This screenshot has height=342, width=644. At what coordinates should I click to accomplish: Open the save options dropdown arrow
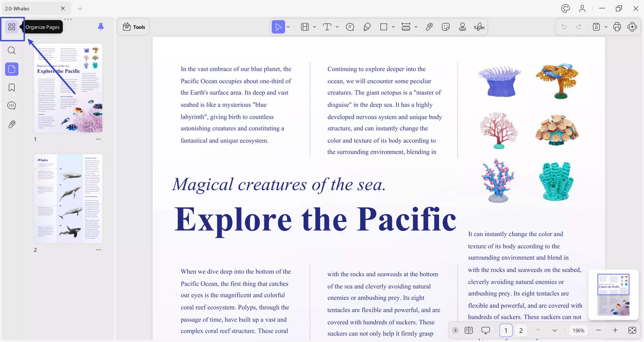[606, 27]
